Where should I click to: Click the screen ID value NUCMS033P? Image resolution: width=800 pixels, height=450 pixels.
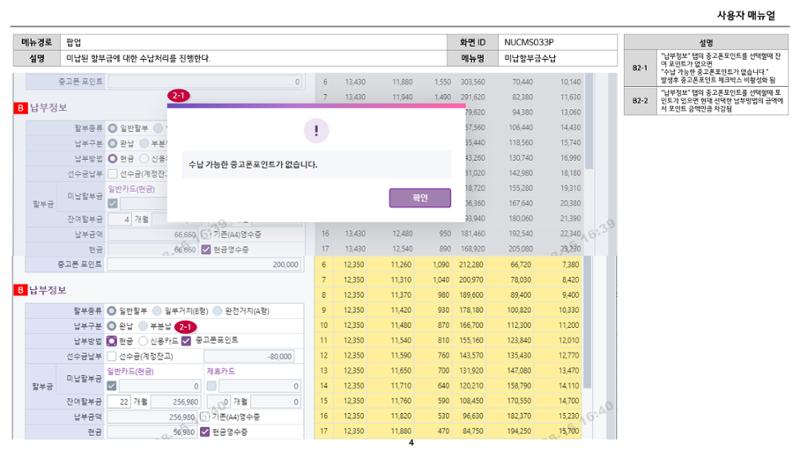tap(529, 42)
